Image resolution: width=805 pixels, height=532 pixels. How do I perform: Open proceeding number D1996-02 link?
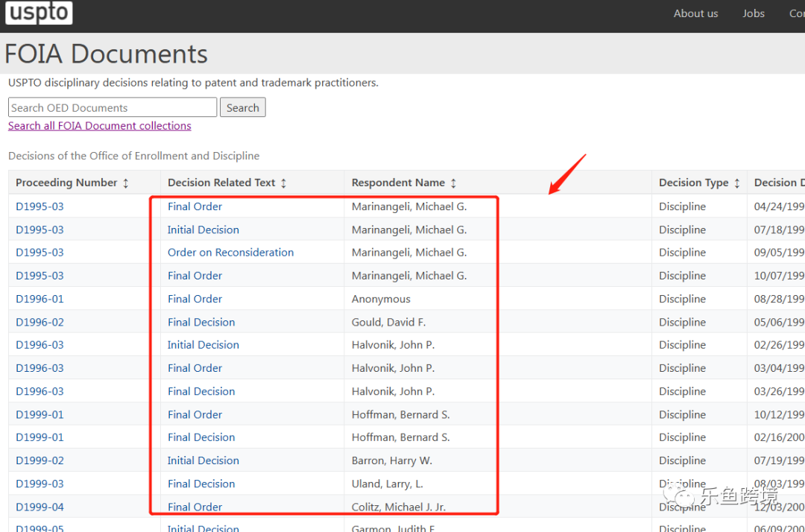coord(40,322)
